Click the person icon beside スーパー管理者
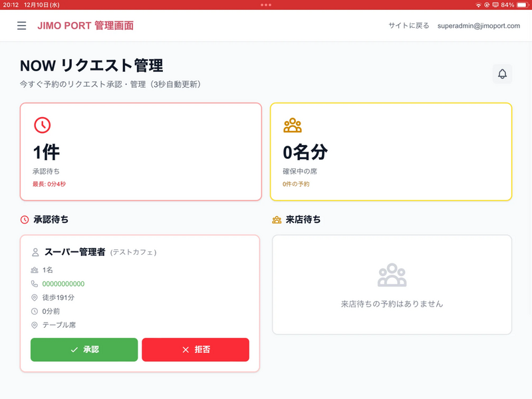Viewport: 532px width, 399px height. tap(35, 253)
